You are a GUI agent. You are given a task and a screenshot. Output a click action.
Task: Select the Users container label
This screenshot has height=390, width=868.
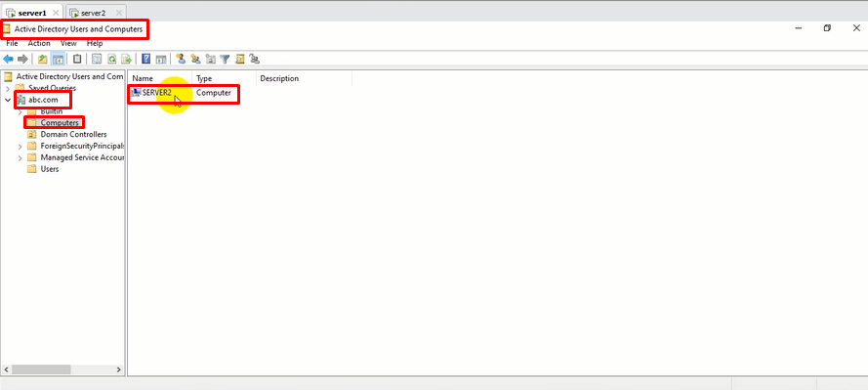coord(50,169)
